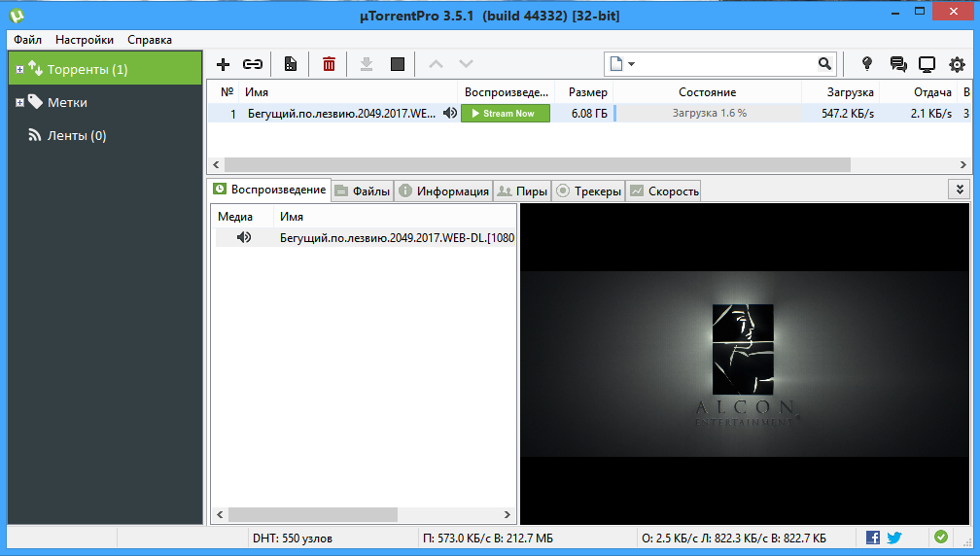This screenshot has height=556, width=980.
Task: Sort by Воспроизведе... column header
Action: point(507,91)
